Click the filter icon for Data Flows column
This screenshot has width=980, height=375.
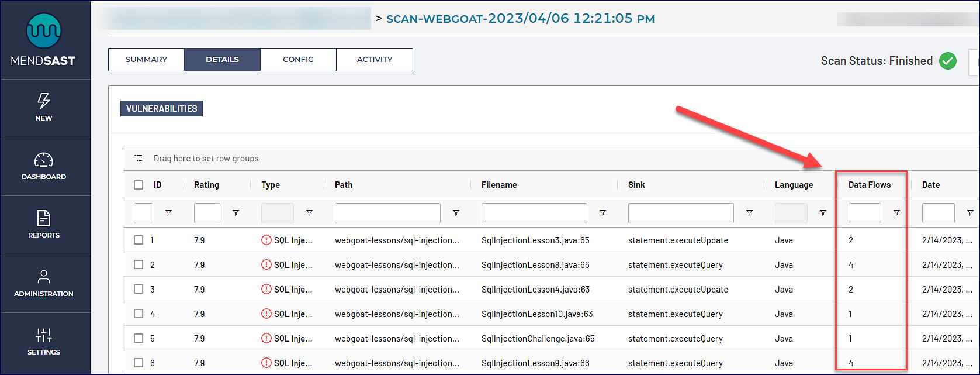896,214
